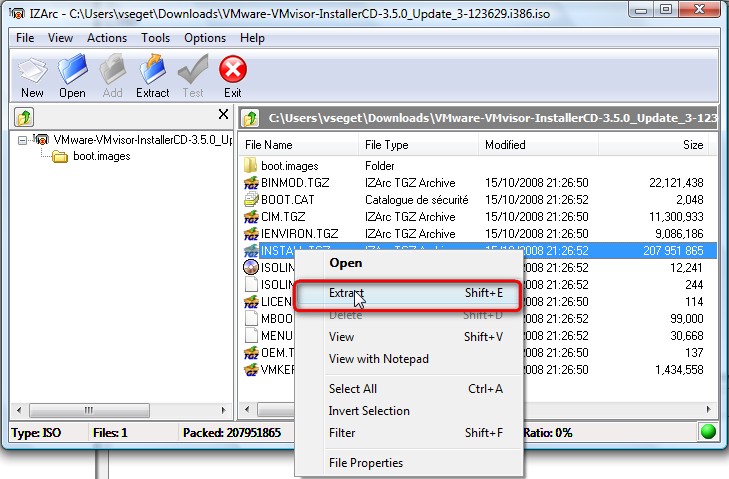
Task: Sort by the Modified column header
Action: click(x=538, y=145)
